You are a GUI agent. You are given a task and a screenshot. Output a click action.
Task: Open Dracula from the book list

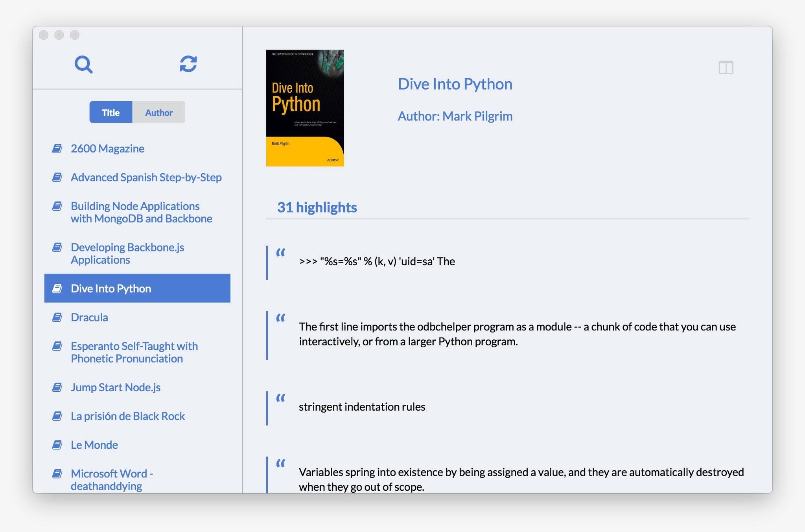pos(137,317)
